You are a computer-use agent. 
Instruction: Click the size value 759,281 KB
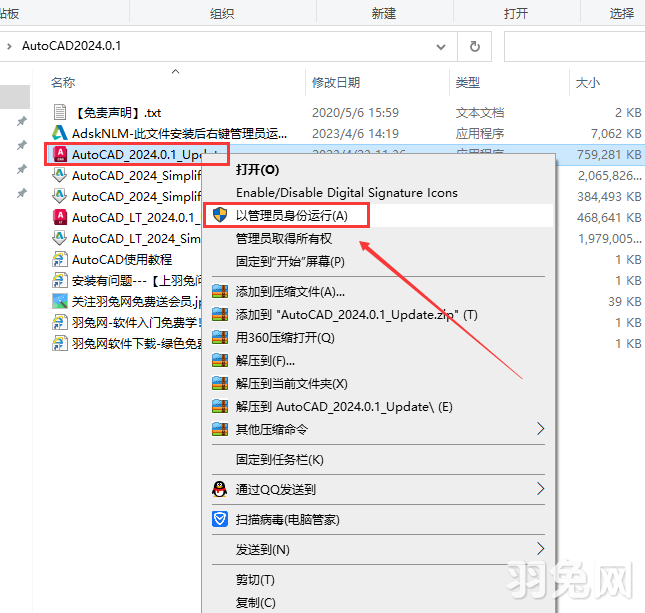[x=609, y=154]
